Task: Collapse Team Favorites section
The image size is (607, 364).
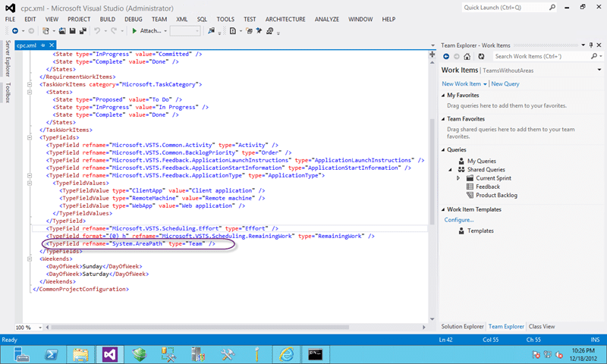Action: coord(443,119)
